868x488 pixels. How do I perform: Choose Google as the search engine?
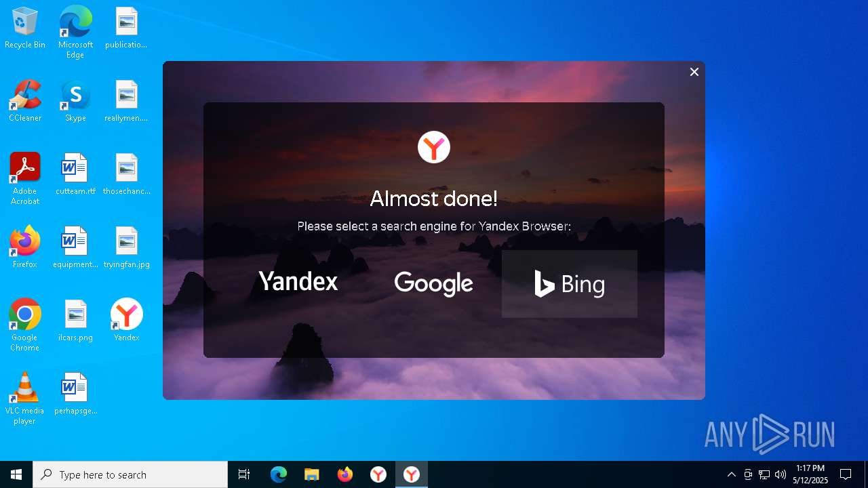(434, 283)
